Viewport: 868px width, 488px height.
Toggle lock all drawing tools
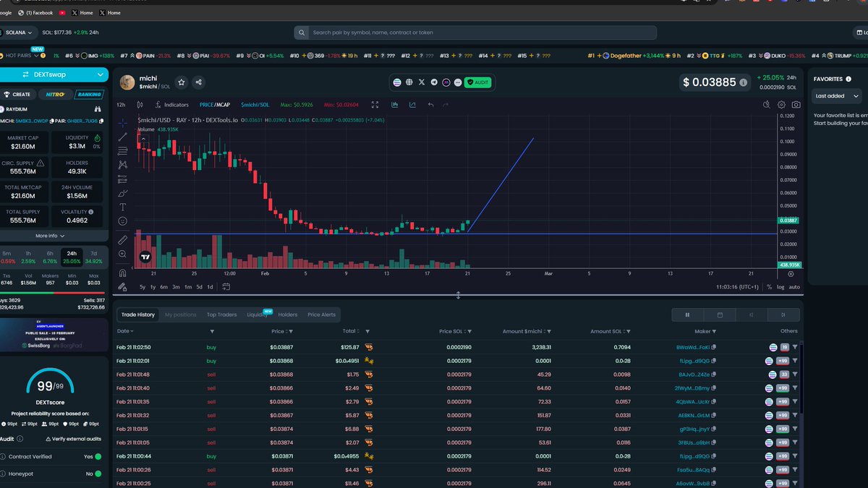(122, 286)
